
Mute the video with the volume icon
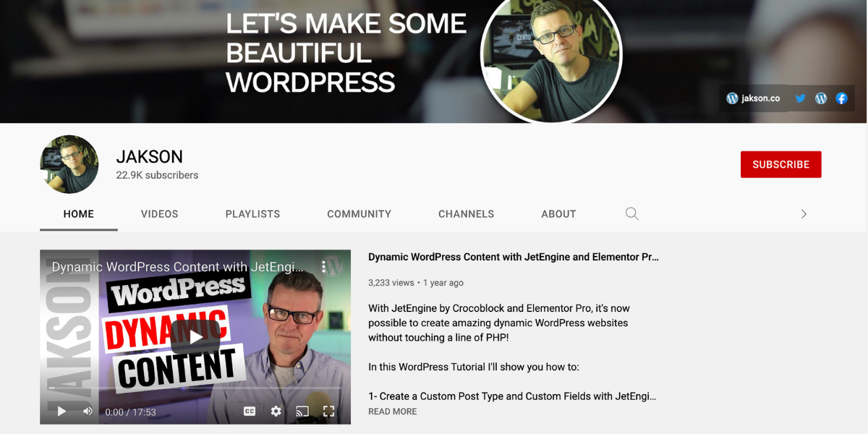[x=87, y=410]
